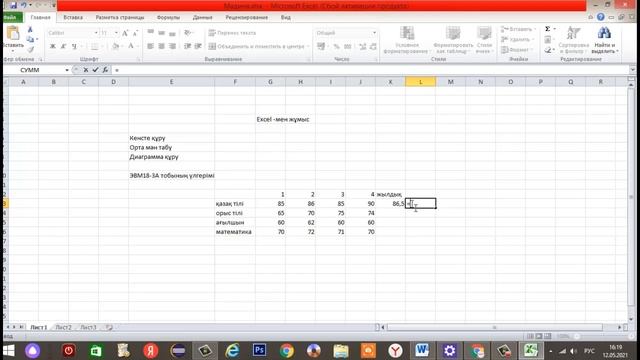Click the Accounting number format icon
The width and height of the screenshot is (640, 360).
pos(321,47)
